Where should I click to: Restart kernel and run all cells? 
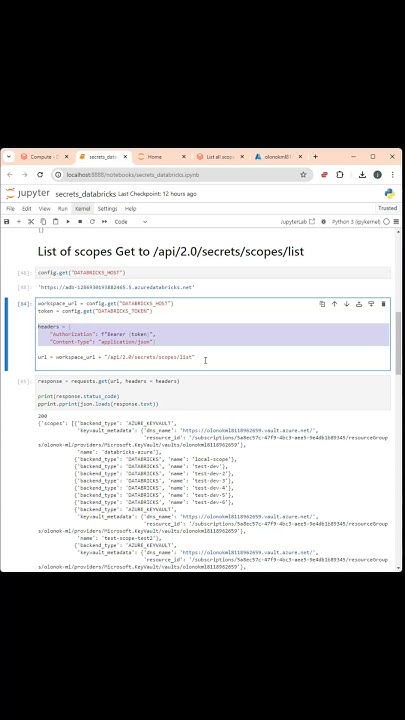[x=105, y=222]
